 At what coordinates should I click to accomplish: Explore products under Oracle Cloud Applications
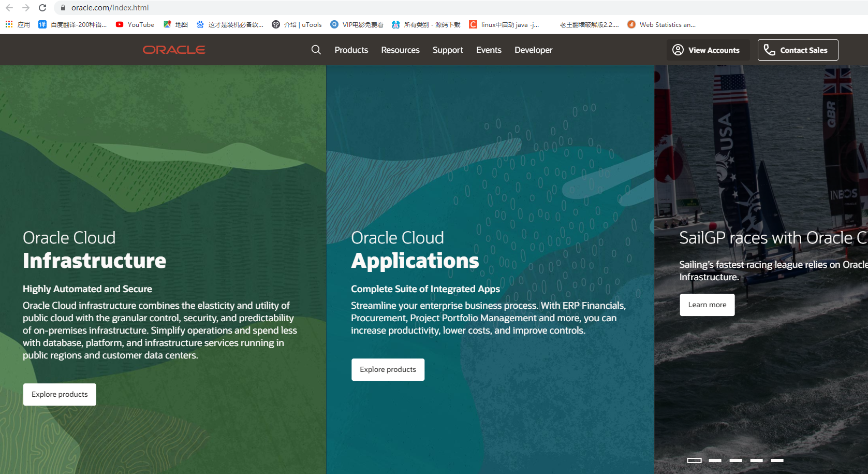click(388, 369)
